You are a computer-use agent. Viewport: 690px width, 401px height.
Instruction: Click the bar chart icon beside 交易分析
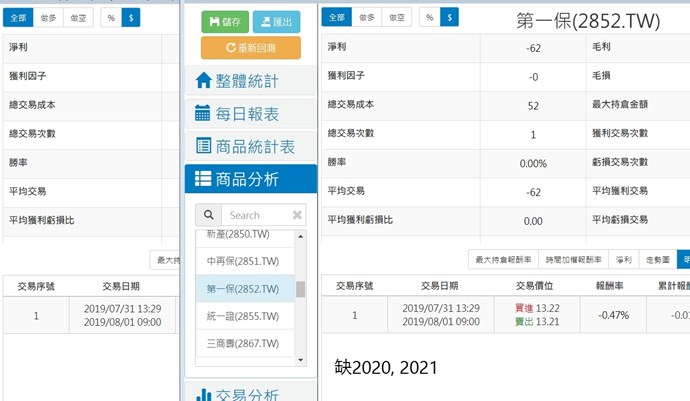pyautogui.click(x=204, y=395)
